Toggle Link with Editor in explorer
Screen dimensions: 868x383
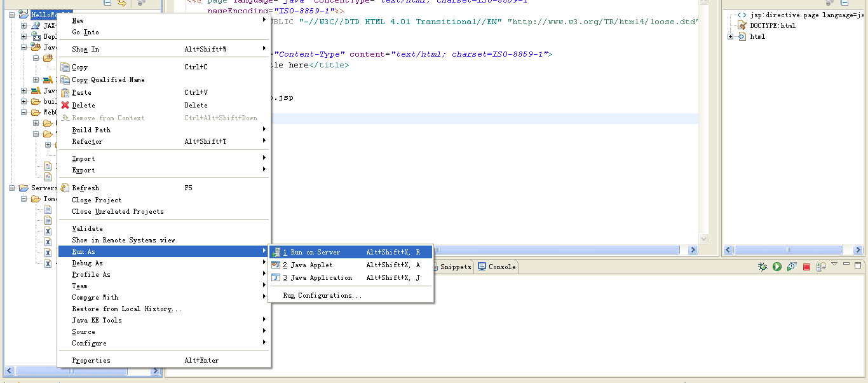click(x=122, y=3)
